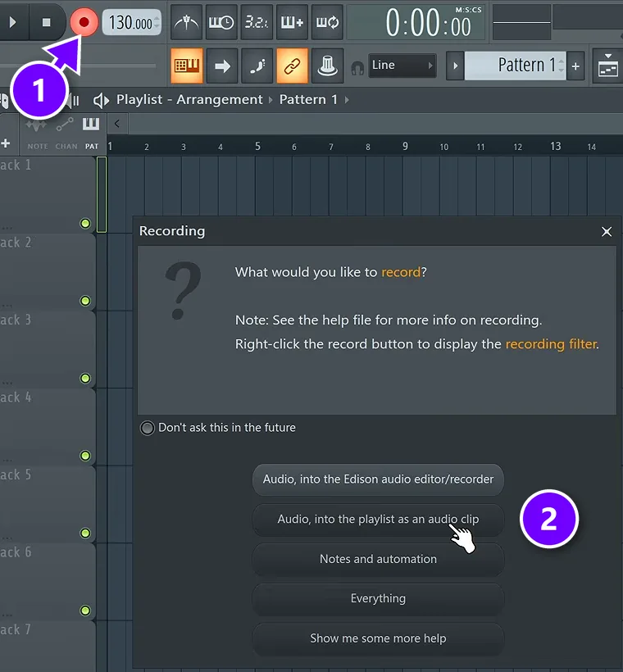The height and width of the screenshot is (672, 623).
Task: Open the view playlist icon at toolbar end
Action: coord(607,66)
